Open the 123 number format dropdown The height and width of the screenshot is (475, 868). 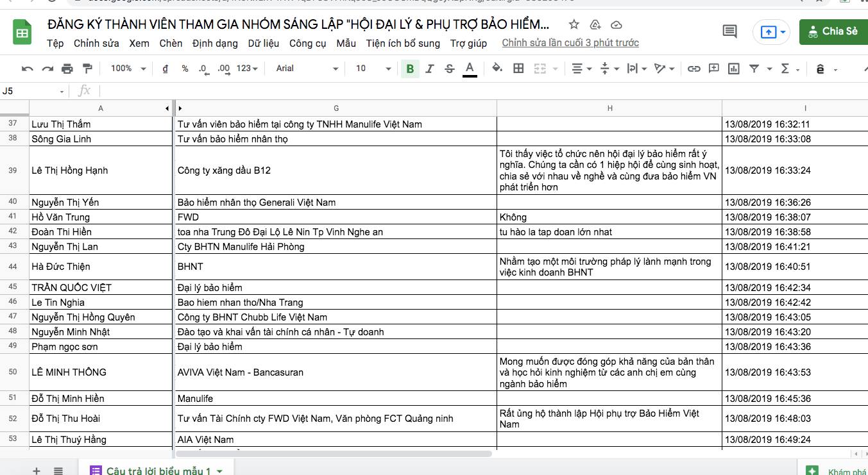[247, 69]
